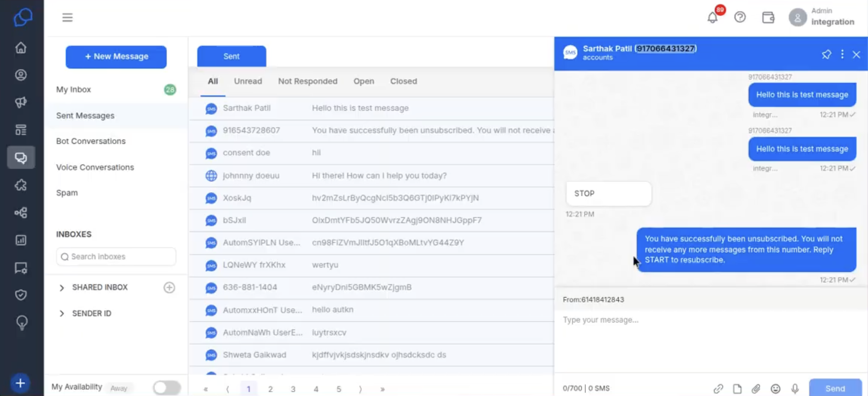The image size is (868, 396).
Task: Toggle the hamburger menu
Action: pyautogui.click(x=67, y=17)
